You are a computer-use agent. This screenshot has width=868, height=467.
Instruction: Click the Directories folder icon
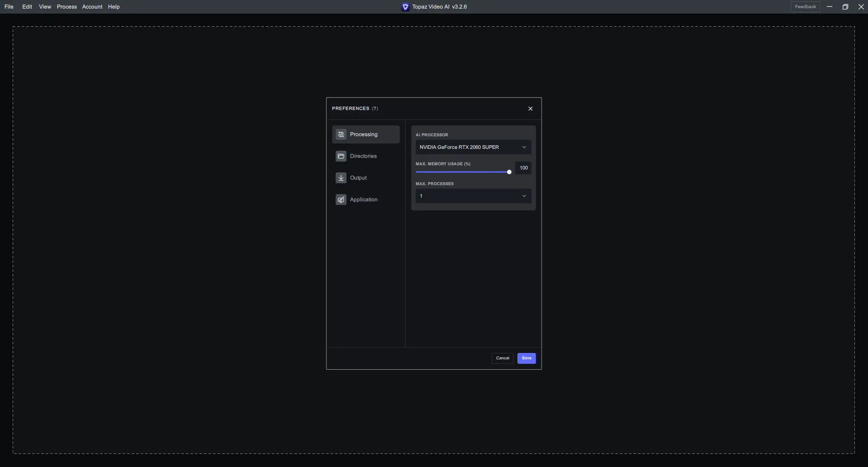pyautogui.click(x=341, y=156)
